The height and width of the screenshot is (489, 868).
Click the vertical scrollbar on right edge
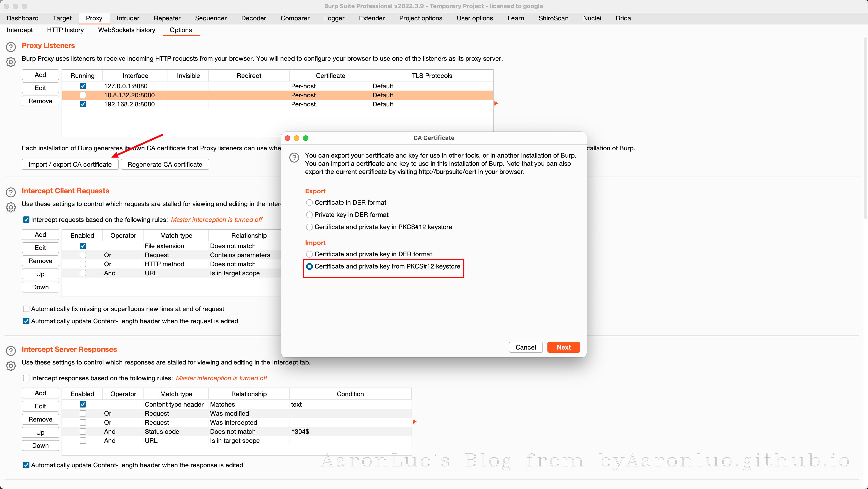pyautogui.click(x=865, y=128)
